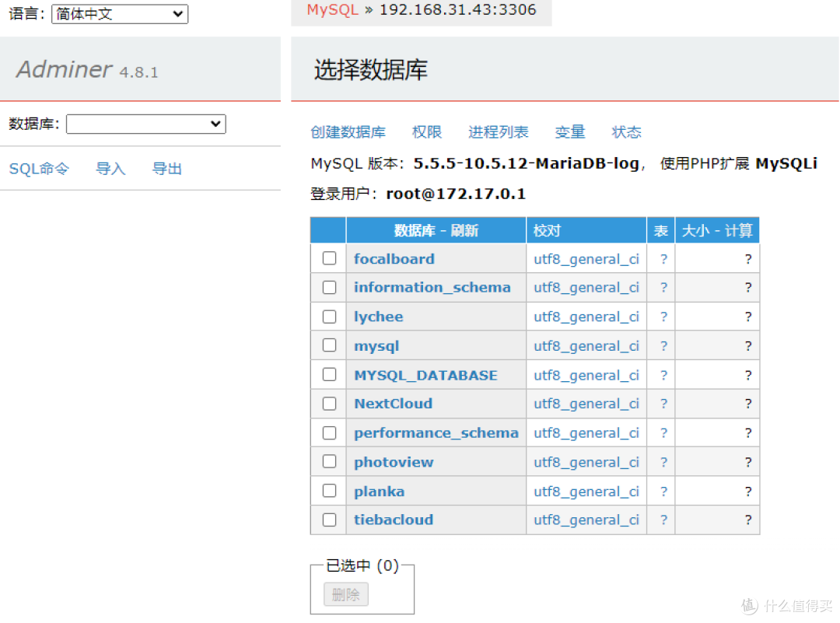840x623 pixels.
Task: Check the checkbox for MYSQL_DATABASE entry
Action: pos(327,374)
